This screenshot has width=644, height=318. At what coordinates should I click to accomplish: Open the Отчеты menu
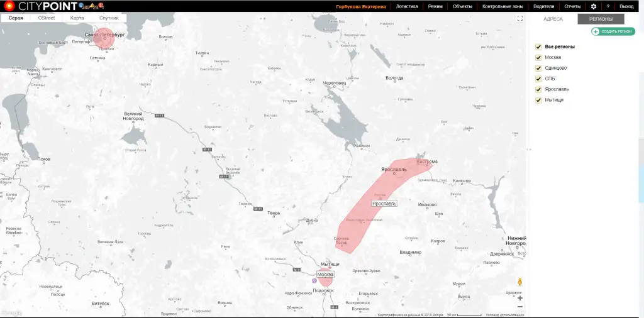572,6
